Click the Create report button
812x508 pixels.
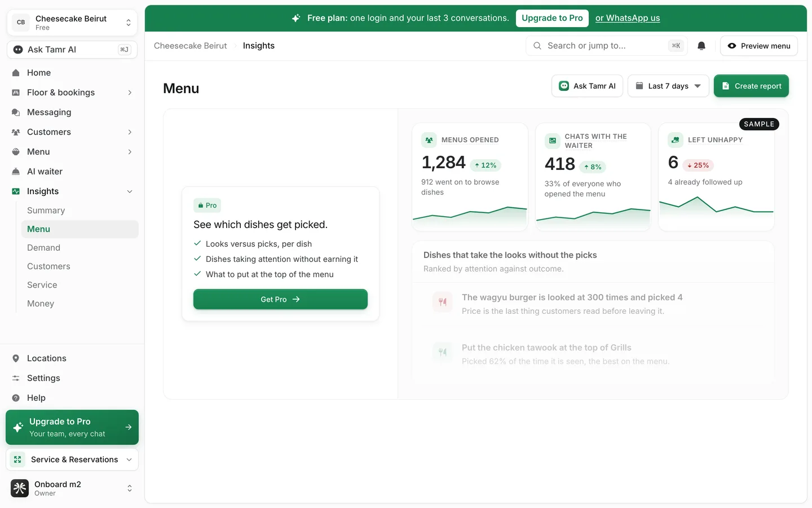pos(751,86)
